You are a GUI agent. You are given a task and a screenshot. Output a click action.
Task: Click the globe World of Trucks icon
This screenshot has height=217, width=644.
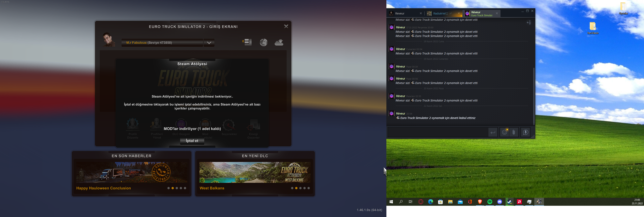click(263, 42)
